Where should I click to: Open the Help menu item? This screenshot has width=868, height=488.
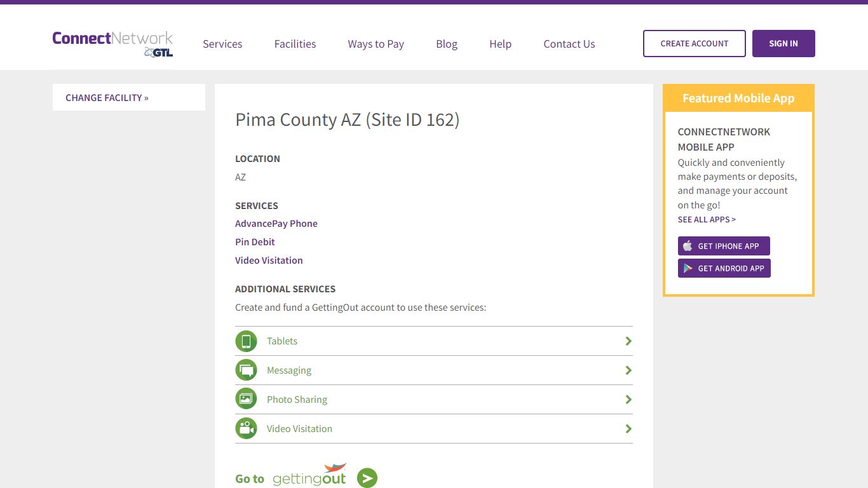coord(500,44)
